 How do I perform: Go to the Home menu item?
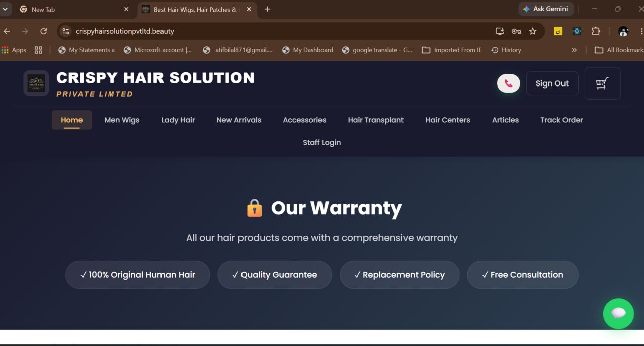(x=71, y=120)
